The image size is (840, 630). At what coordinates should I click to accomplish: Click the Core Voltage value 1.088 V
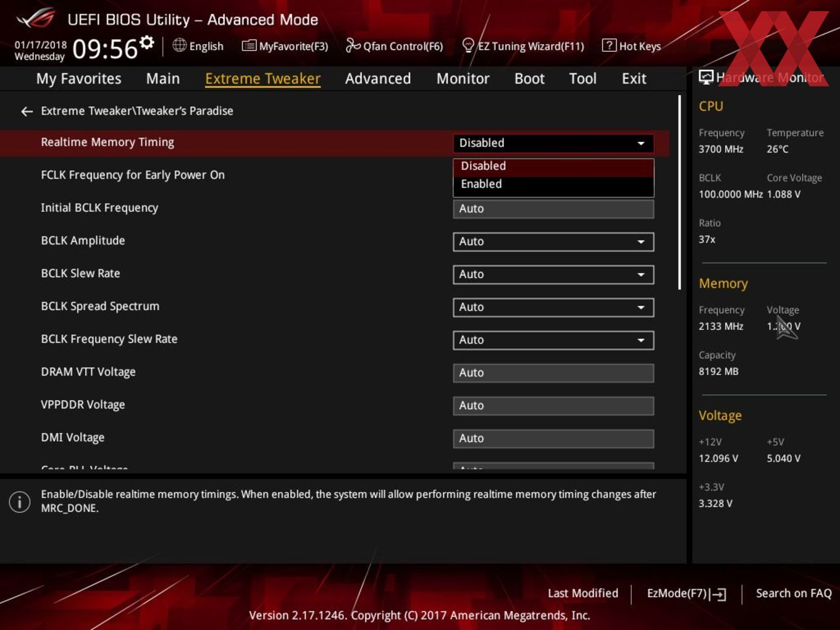[x=783, y=194]
